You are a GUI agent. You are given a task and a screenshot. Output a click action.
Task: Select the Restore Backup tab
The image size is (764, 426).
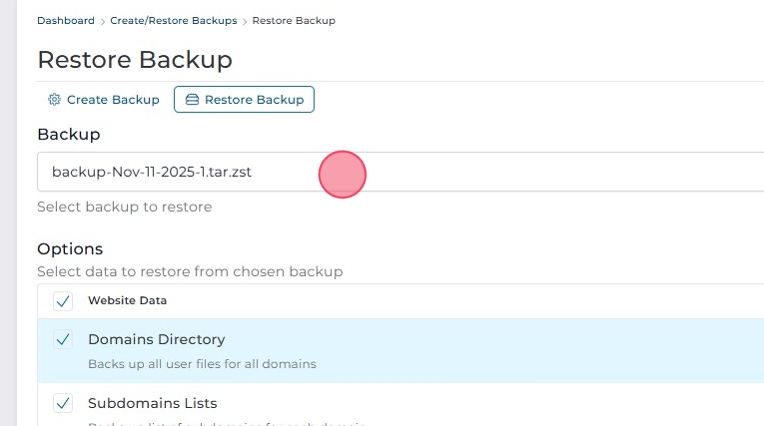point(244,100)
